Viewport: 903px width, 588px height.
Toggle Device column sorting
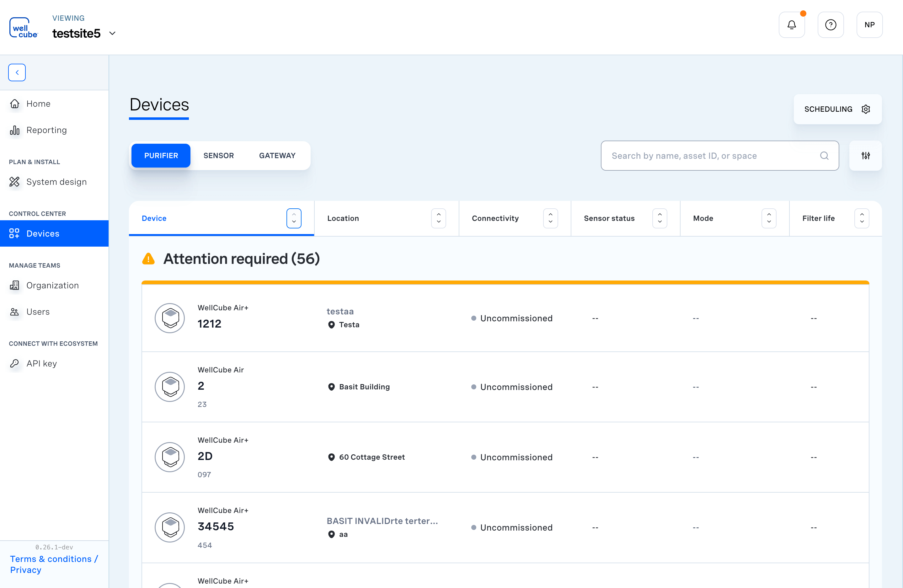pyautogui.click(x=294, y=218)
